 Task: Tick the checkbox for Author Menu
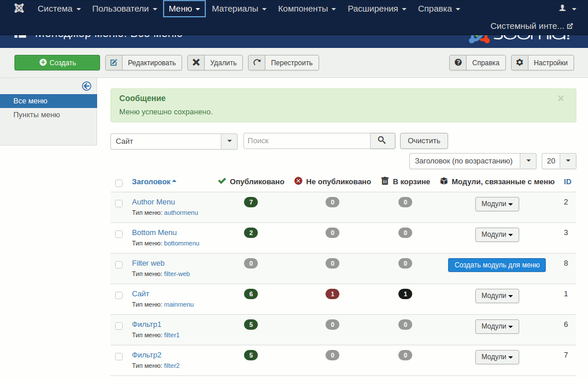[x=119, y=204]
